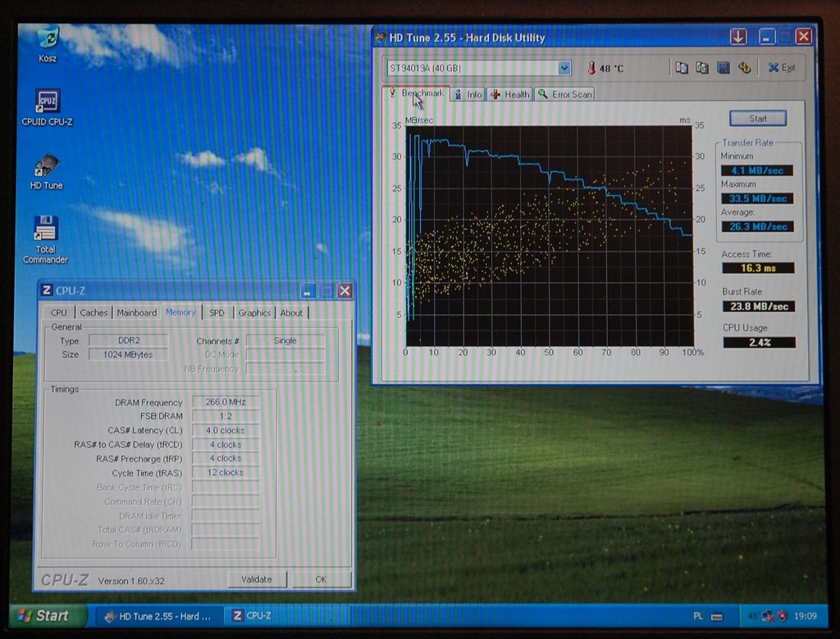Start the HD Tune benchmark
This screenshot has height=639, width=840.
[x=757, y=118]
